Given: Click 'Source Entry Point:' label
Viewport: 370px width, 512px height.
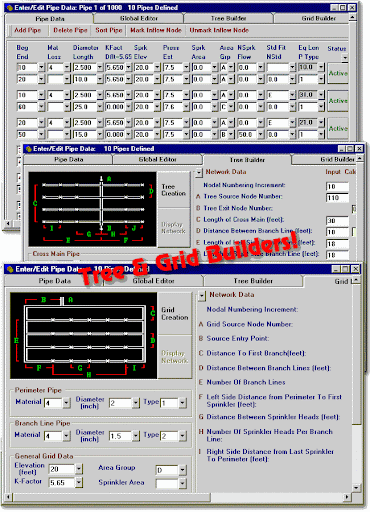Looking at the screenshot, I should click(238, 338).
